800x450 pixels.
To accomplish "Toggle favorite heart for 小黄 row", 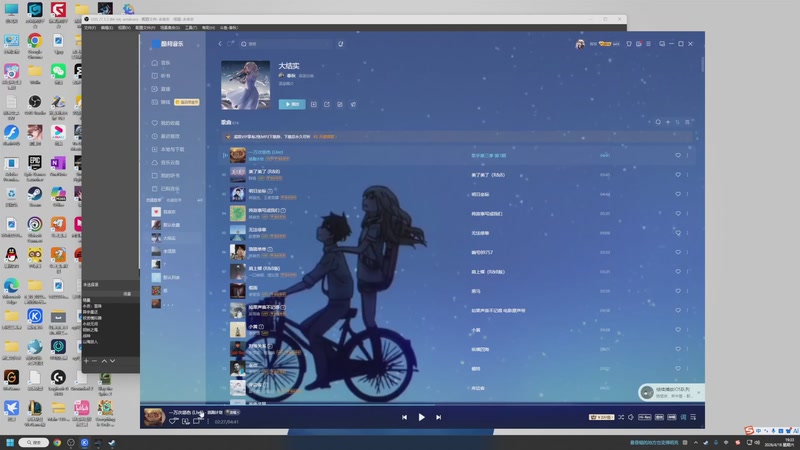I will pyautogui.click(x=678, y=330).
